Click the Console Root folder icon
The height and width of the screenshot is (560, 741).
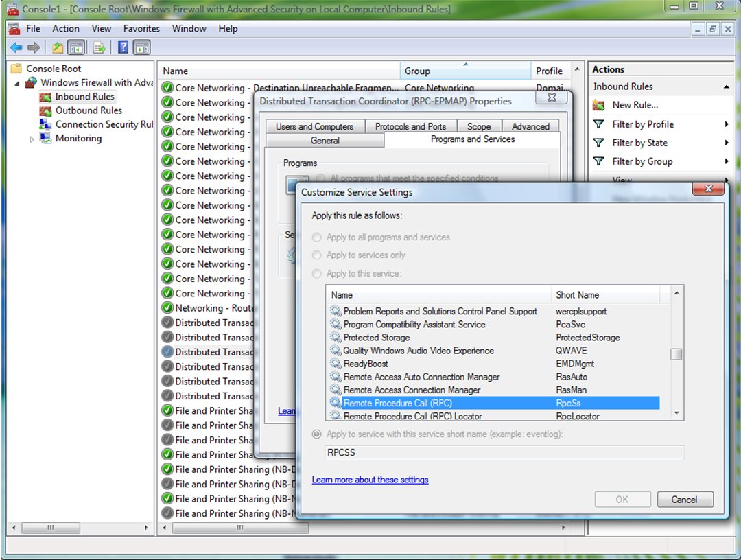16,69
